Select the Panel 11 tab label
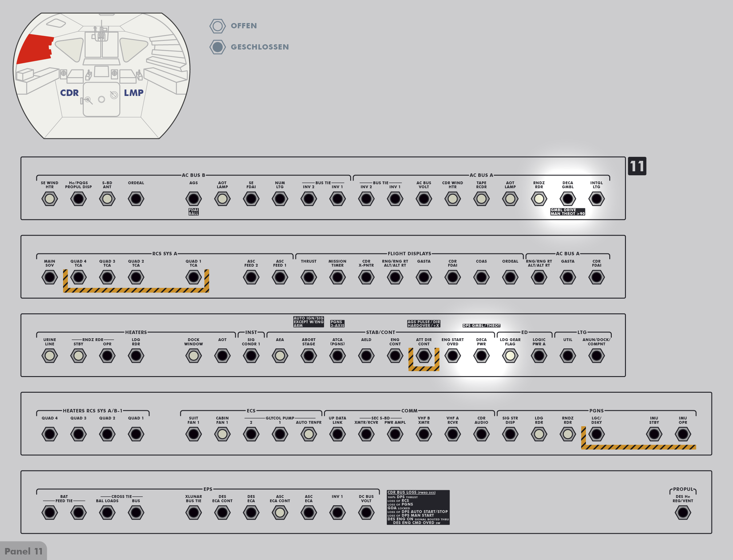733x560 pixels. 23,551
